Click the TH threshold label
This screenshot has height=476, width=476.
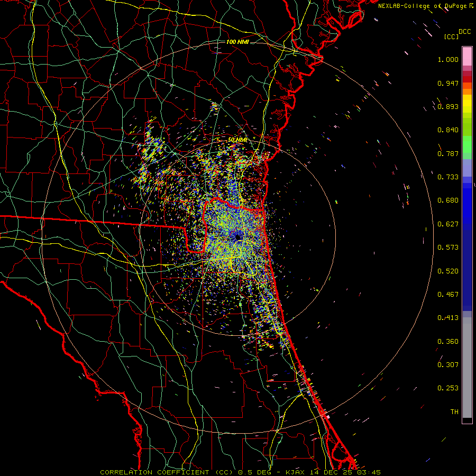point(454,412)
